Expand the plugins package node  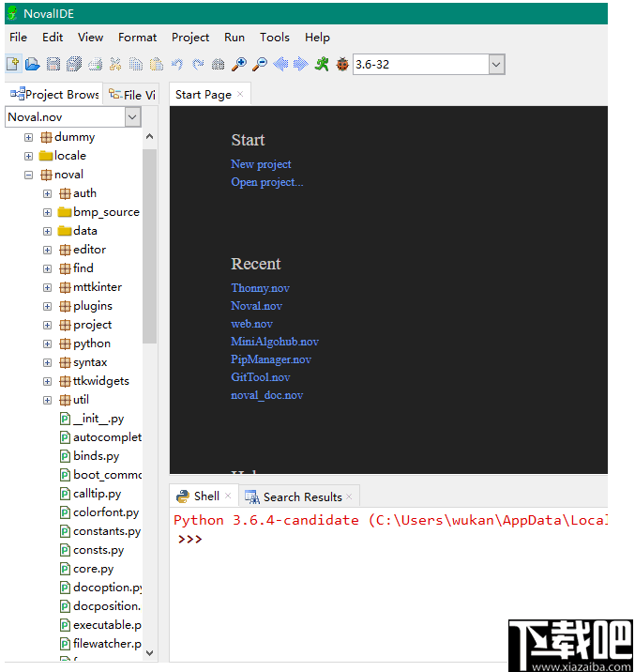47,306
